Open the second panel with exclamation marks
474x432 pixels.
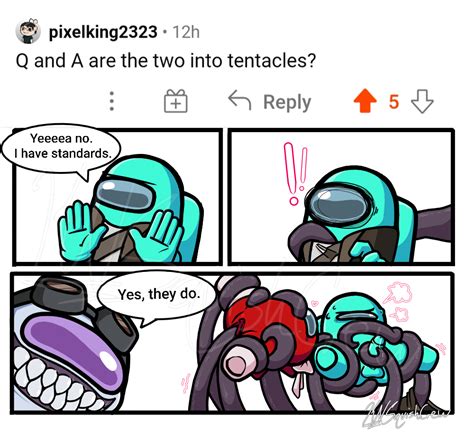(341, 197)
